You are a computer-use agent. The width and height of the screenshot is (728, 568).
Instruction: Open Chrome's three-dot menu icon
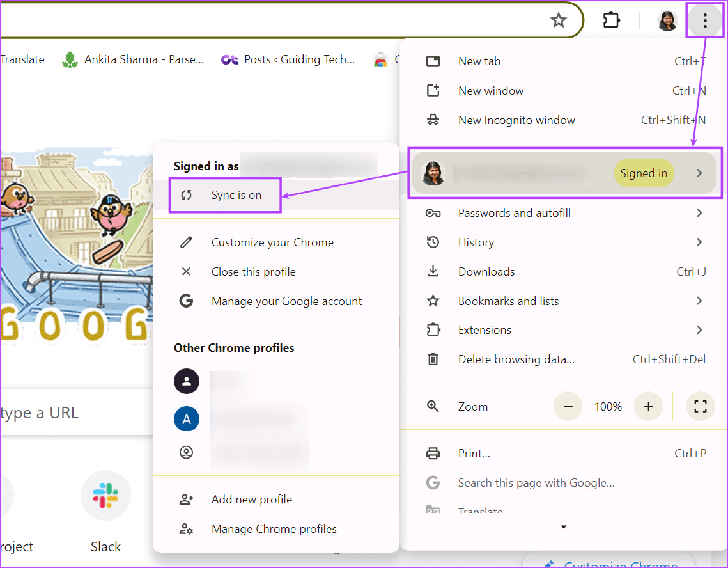coord(704,20)
